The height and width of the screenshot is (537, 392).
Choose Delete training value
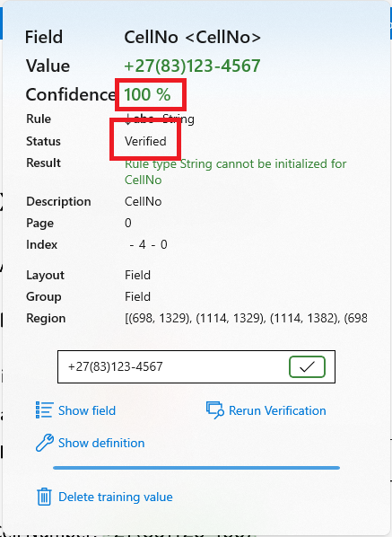116,497
